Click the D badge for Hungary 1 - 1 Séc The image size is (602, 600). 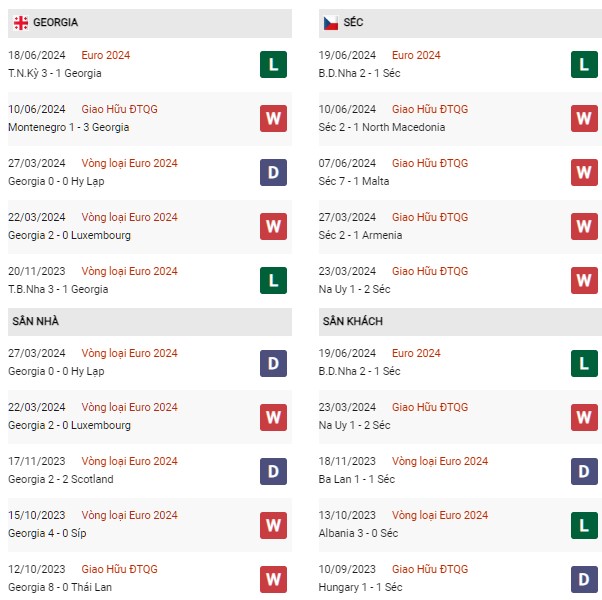pos(584,578)
